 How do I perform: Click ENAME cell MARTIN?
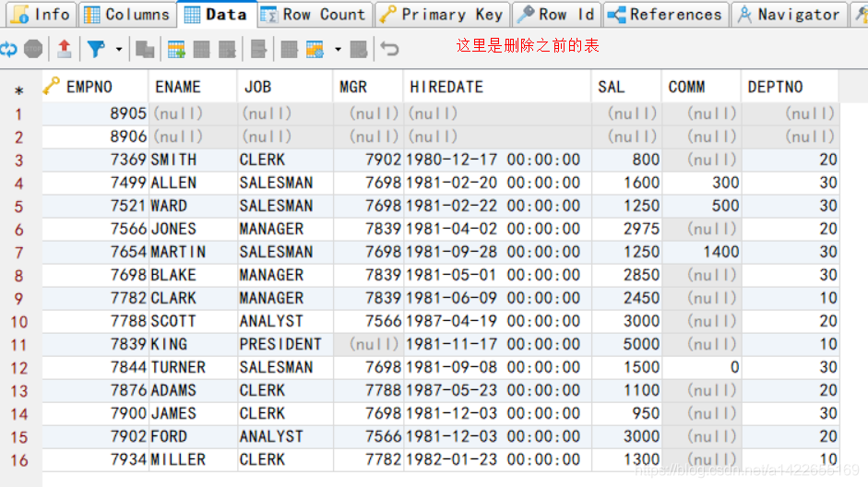193,252
